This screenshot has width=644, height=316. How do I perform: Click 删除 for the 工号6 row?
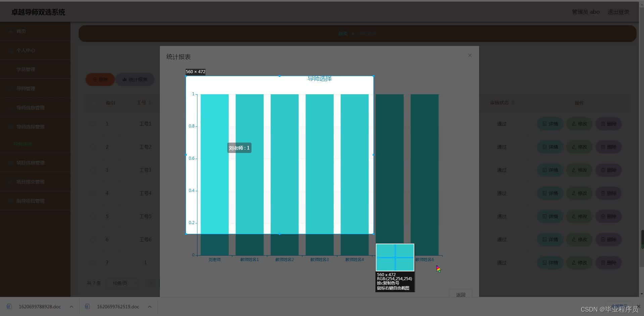[608, 240]
